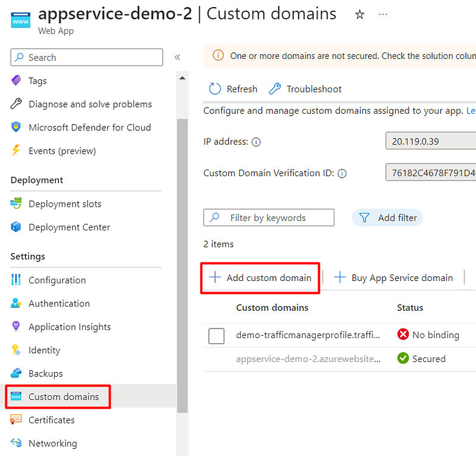Click the Custom domains column header

pos(273,307)
